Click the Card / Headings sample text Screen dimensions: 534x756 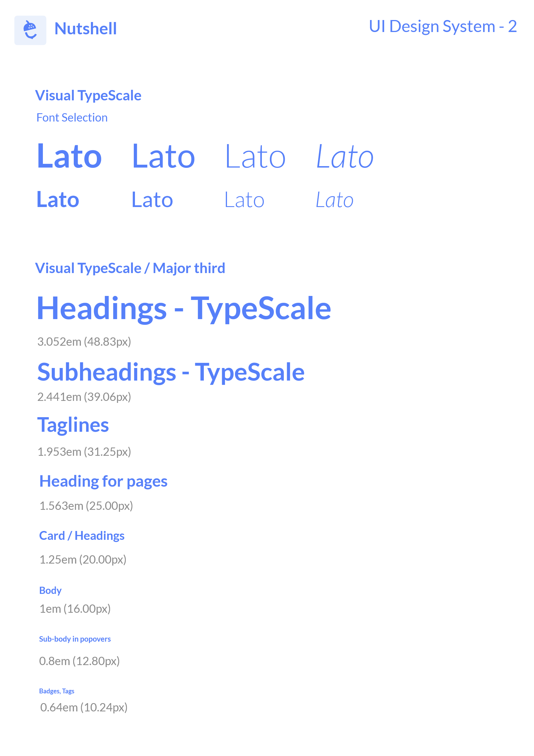pyautogui.click(x=82, y=536)
